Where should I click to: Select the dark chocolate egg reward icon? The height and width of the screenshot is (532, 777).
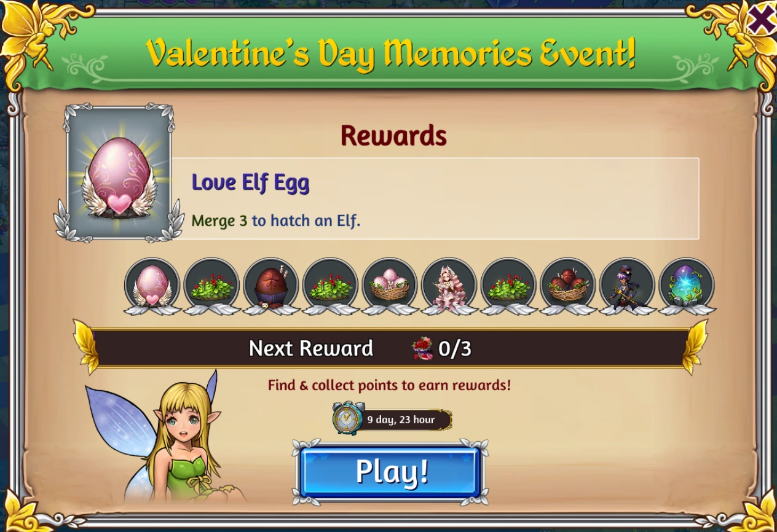(x=271, y=286)
